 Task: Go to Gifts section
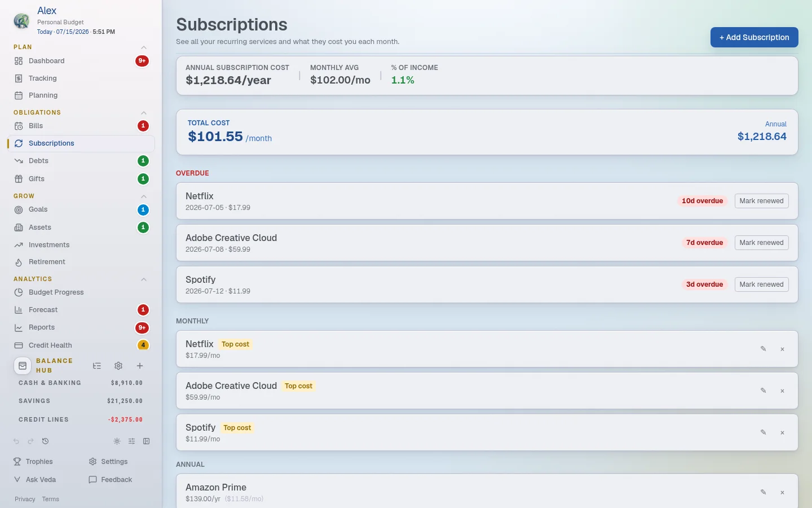click(81, 179)
